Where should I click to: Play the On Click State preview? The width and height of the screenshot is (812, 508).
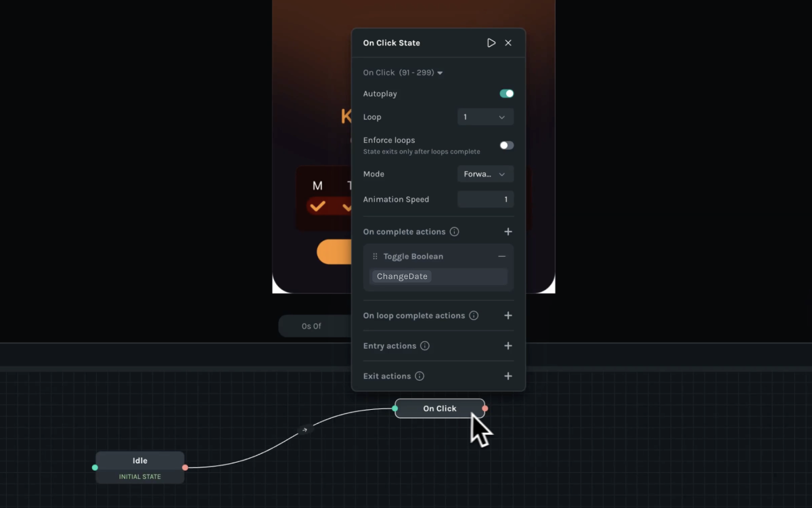pyautogui.click(x=491, y=43)
